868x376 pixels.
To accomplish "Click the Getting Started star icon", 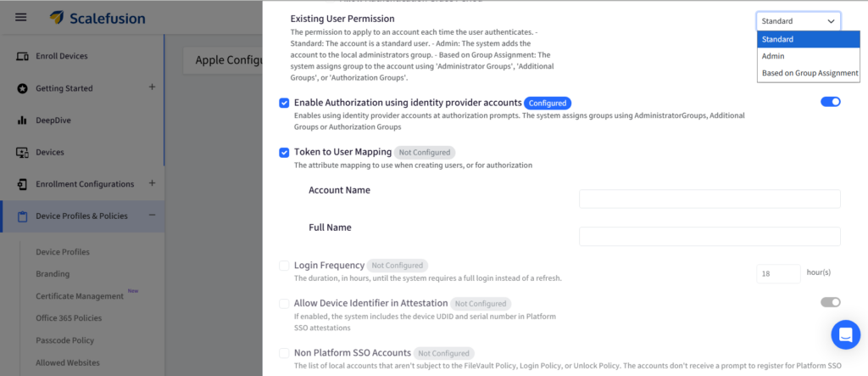I will pos(22,88).
